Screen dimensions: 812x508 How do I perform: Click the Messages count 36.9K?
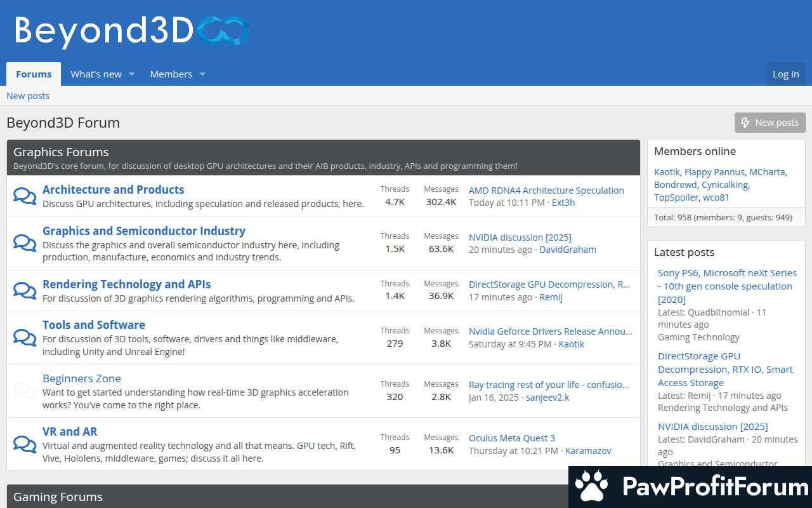pos(441,296)
